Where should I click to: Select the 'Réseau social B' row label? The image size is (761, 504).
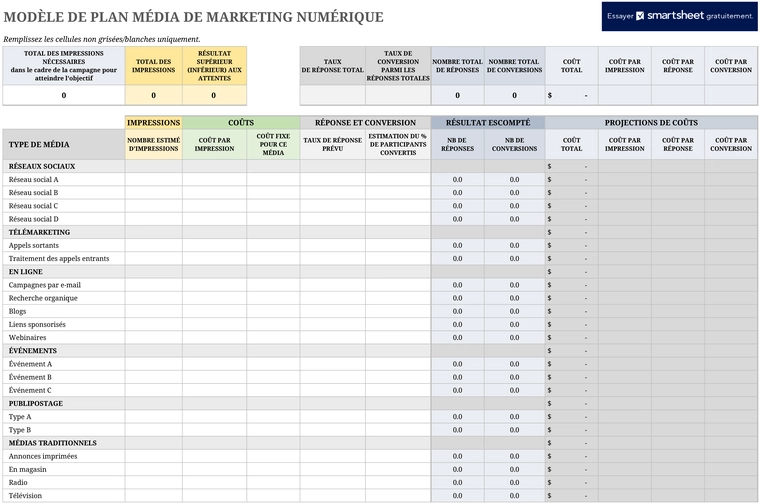pos(33,193)
